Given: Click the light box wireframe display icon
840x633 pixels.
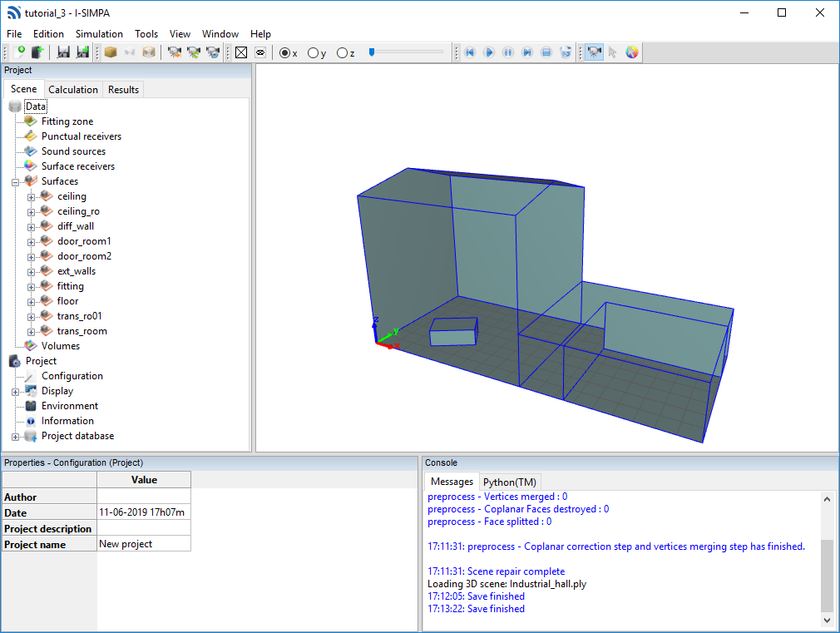Looking at the screenshot, I should (149, 52).
